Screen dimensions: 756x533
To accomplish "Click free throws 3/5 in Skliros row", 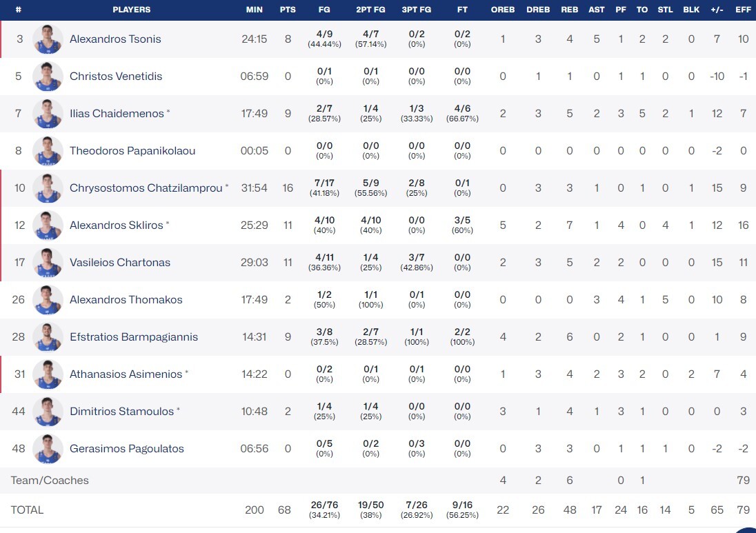I will click(x=462, y=220).
